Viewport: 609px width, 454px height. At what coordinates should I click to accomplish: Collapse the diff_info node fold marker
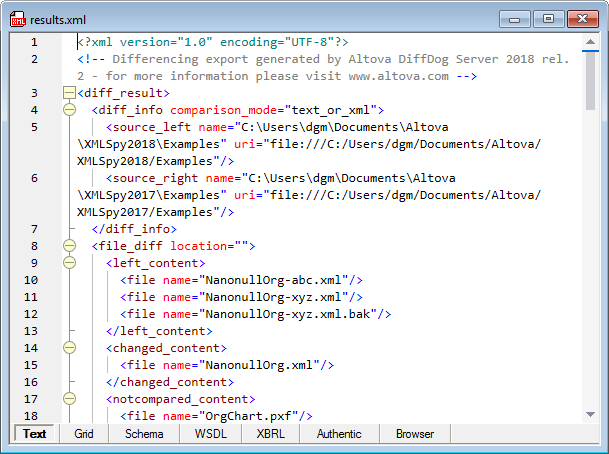69,110
